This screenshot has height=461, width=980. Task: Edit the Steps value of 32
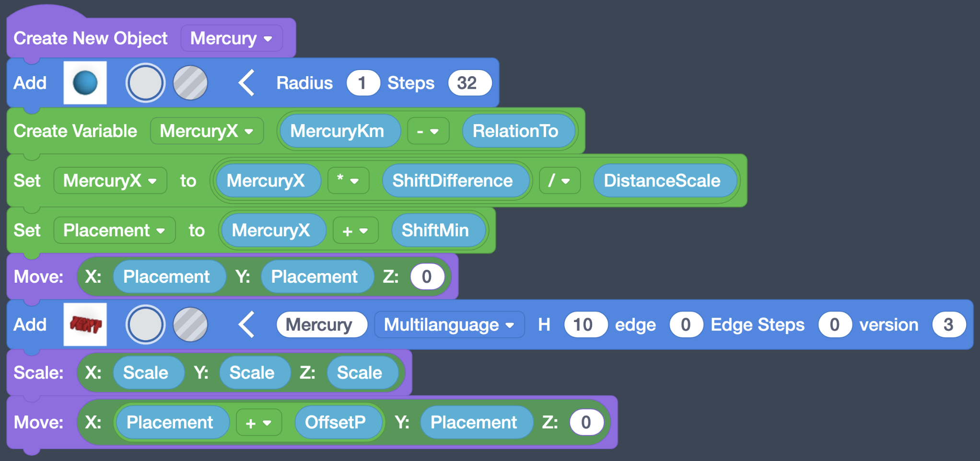469,82
